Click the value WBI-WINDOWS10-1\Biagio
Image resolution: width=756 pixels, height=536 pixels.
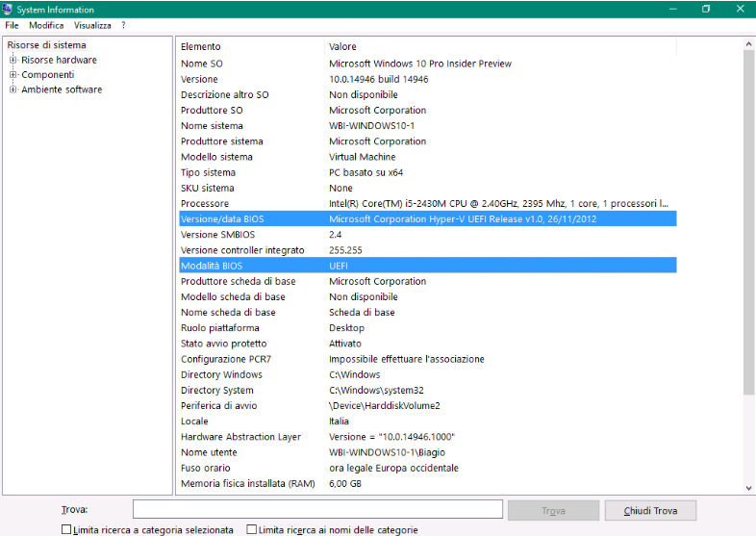[388, 452]
